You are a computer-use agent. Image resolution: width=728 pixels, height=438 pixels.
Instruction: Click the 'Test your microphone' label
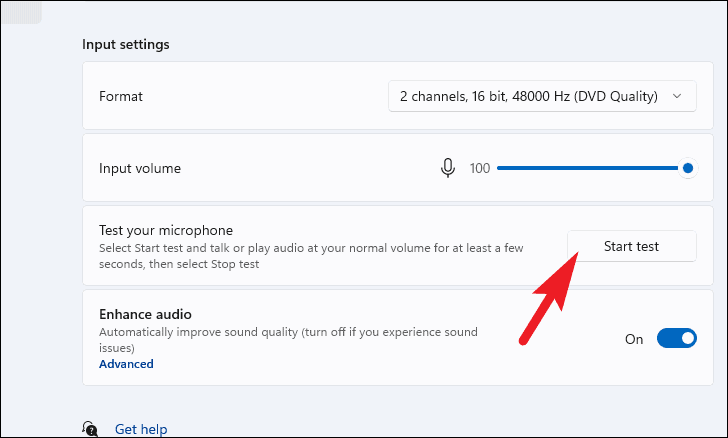point(166,230)
